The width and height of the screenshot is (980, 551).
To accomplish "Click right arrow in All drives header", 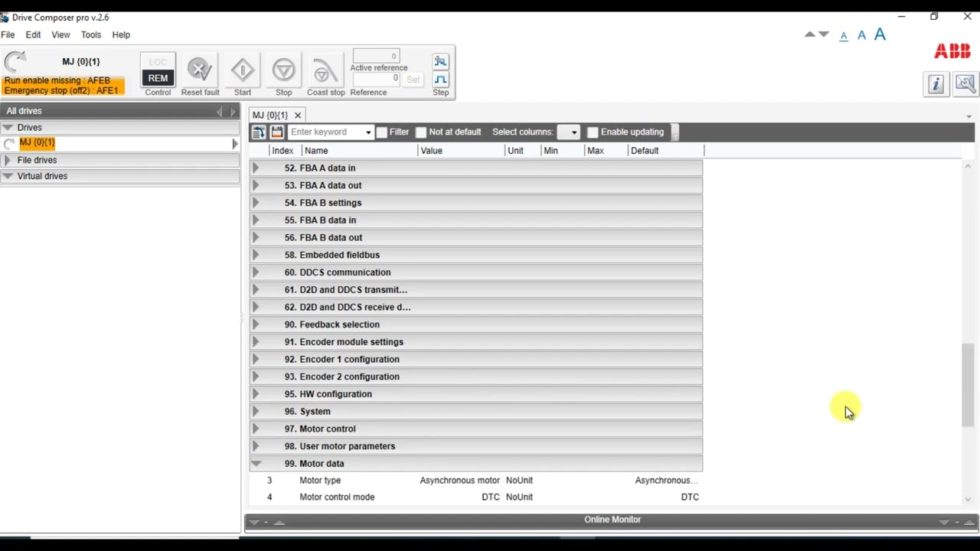I will pos(233,112).
